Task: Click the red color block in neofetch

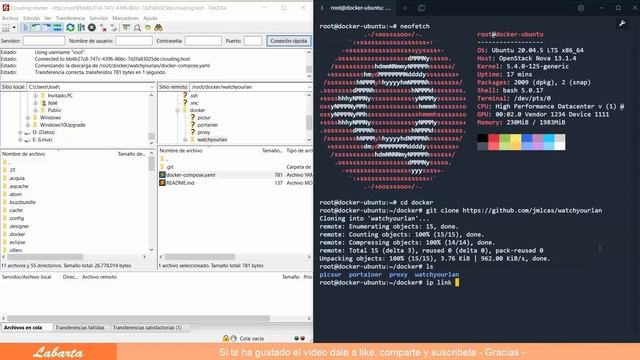Action: point(494,138)
